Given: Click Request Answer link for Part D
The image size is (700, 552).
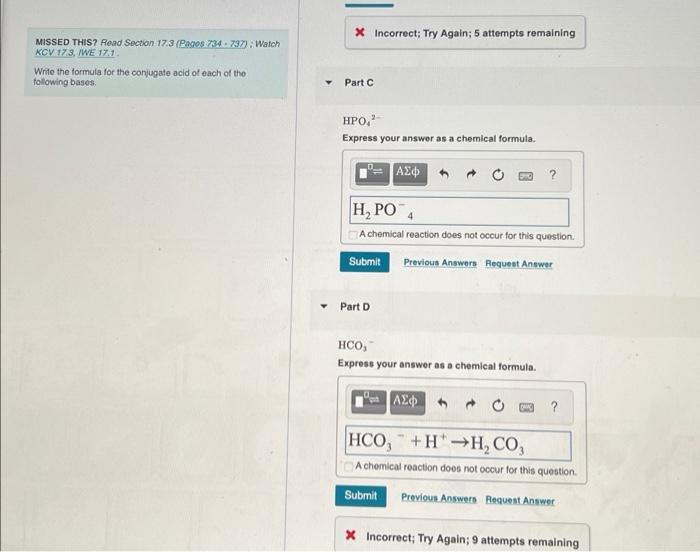Looking at the screenshot, I should pyautogui.click(x=520, y=500).
